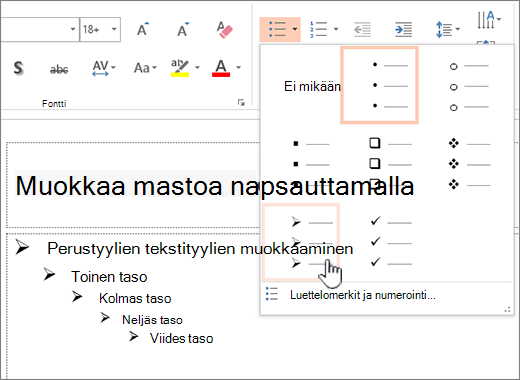
Task: Select hollow round bullet style
Action: click(x=469, y=87)
